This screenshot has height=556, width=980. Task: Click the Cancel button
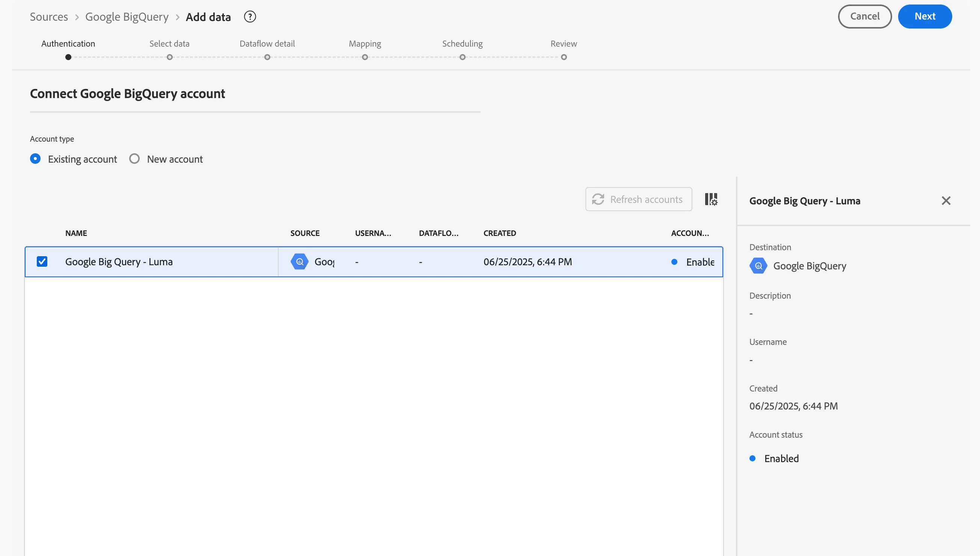[x=865, y=17]
